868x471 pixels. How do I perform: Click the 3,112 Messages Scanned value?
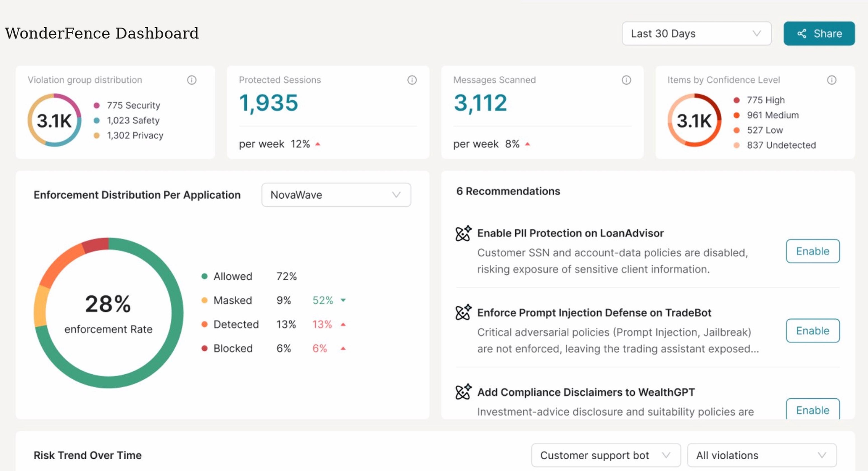click(480, 103)
